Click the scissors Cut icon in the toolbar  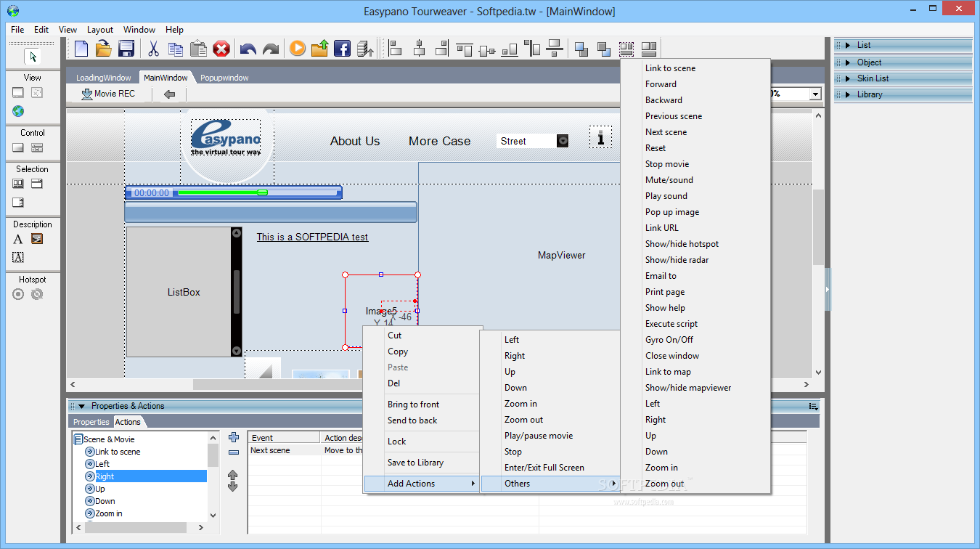click(153, 49)
